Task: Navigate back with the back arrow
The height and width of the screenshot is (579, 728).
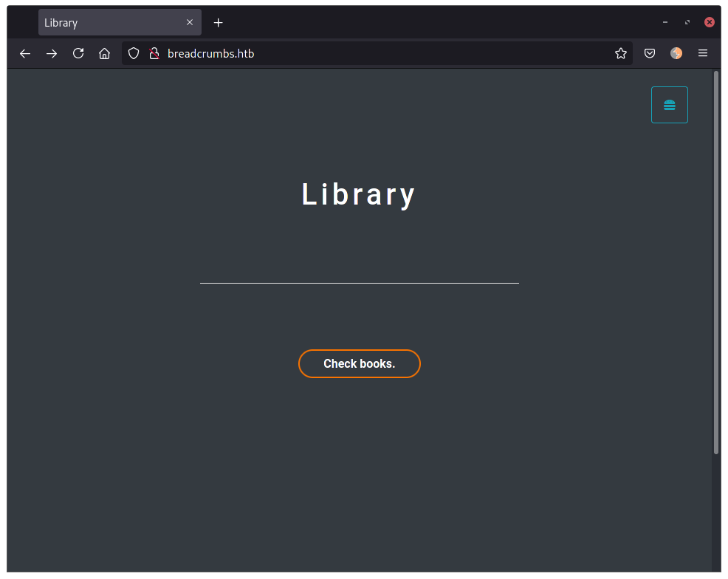Action: point(24,53)
